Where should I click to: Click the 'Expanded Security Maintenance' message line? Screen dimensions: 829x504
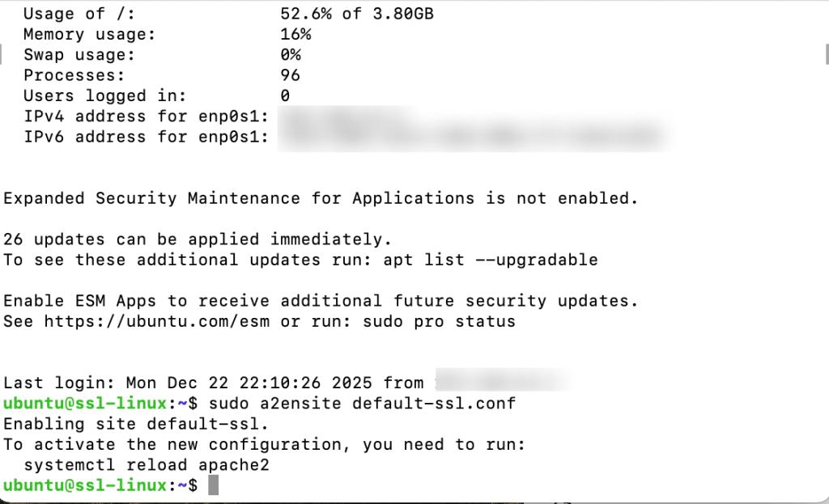click(x=321, y=198)
